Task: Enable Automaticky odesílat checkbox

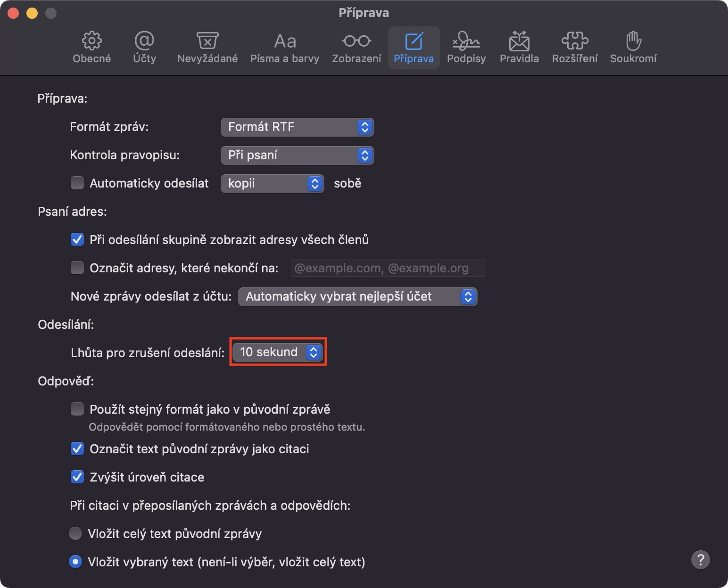Action: tap(77, 183)
